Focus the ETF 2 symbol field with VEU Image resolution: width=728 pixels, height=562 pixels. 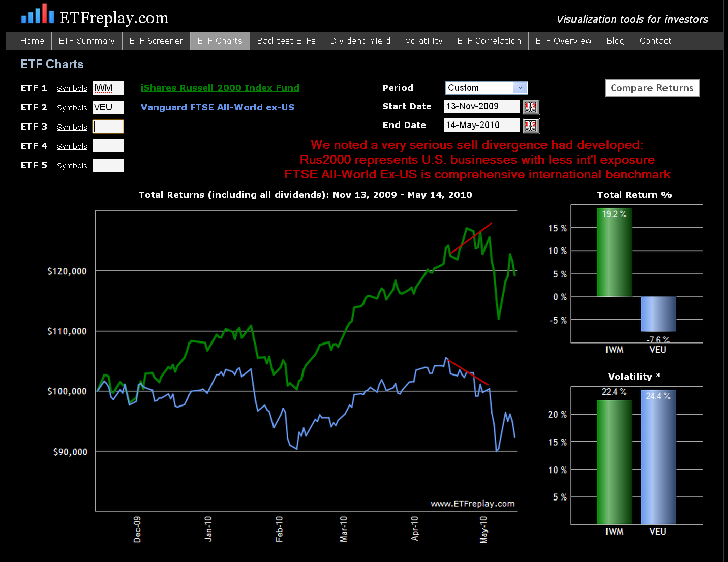pyautogui.click(x=108, y=107)
